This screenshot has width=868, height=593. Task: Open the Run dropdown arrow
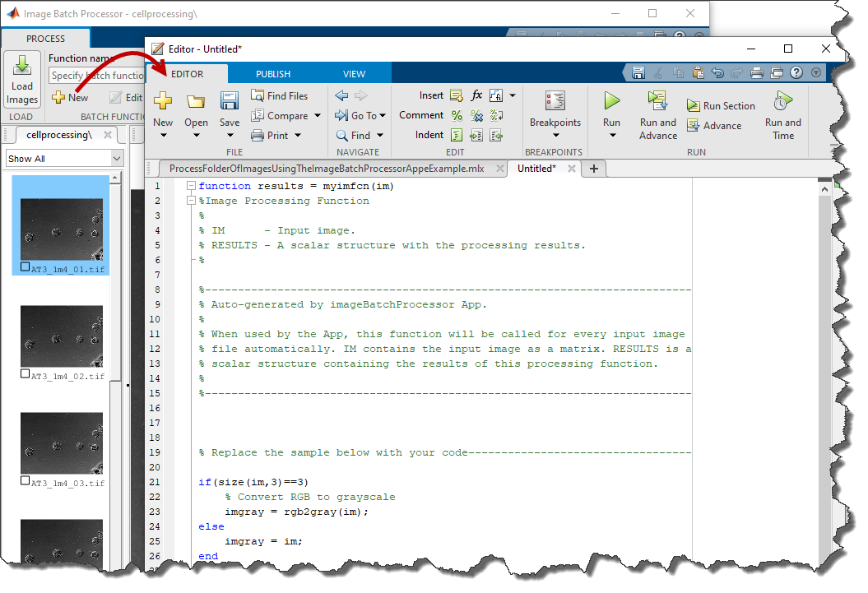(x=612, y=136)
